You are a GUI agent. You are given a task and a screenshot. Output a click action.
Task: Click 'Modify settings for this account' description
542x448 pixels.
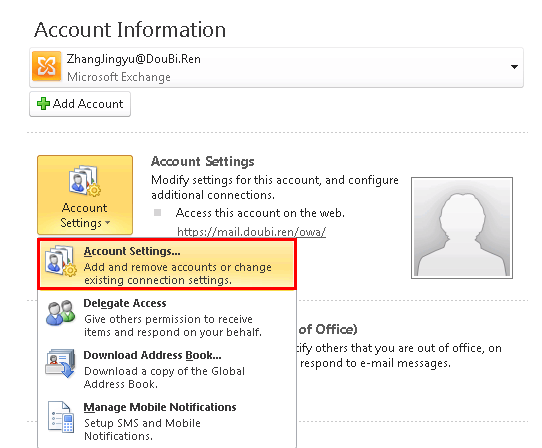275,187
